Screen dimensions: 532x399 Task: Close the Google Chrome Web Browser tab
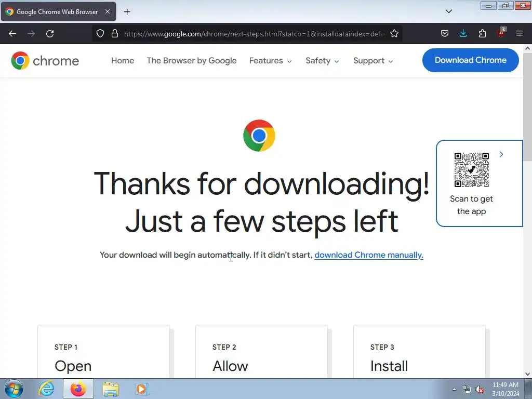coord(108,11)
